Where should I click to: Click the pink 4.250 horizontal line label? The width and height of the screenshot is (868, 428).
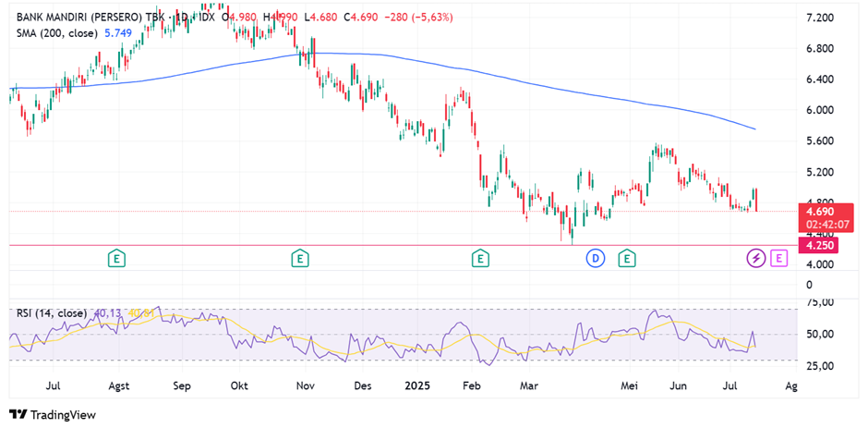click(821, 246)
